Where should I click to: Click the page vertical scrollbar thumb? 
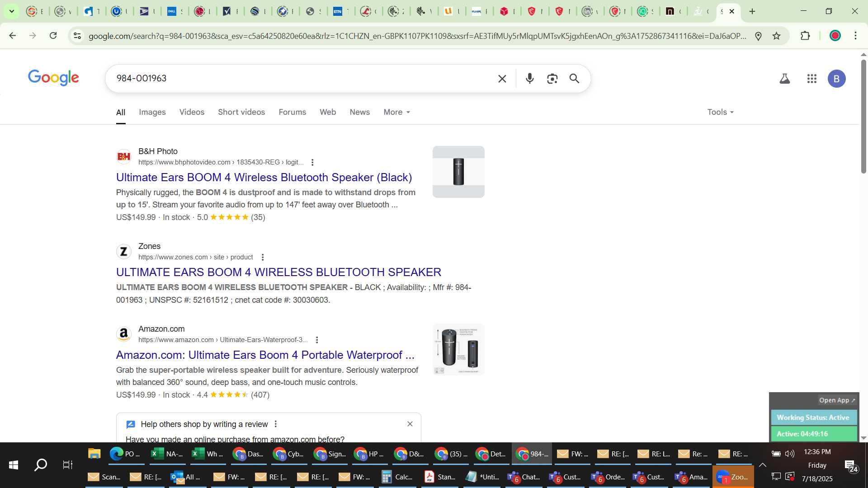[x=863, y=116]
